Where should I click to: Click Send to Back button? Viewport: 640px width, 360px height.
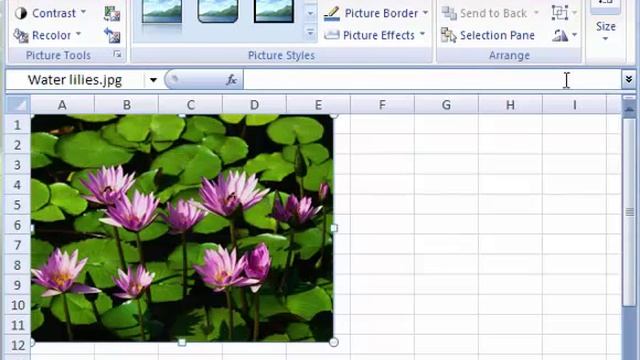coord(486,13)
